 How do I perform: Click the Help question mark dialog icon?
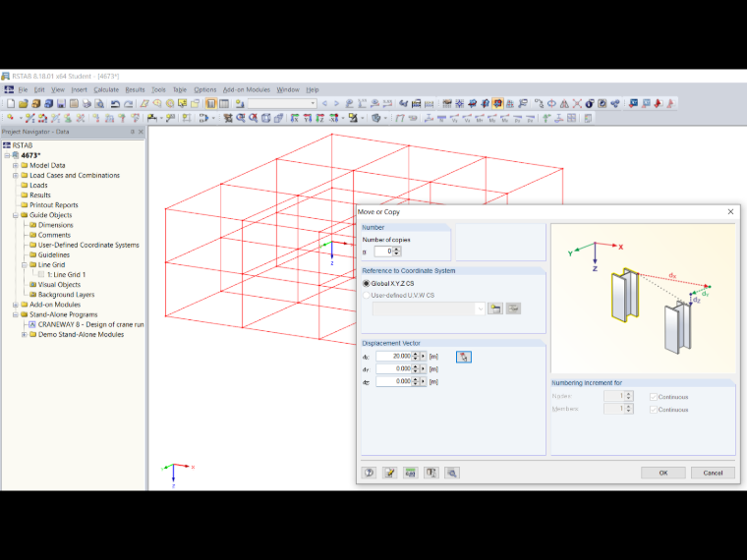coord(369,473)
